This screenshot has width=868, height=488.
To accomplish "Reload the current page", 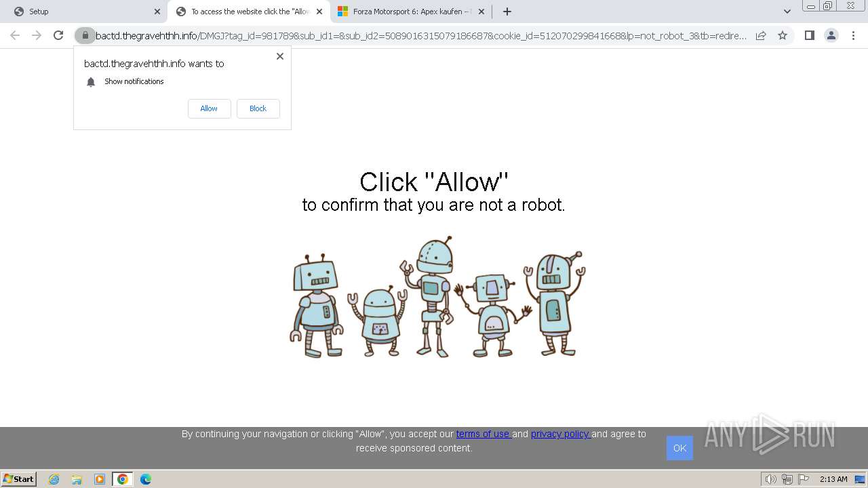I will [x=58, y=35].
